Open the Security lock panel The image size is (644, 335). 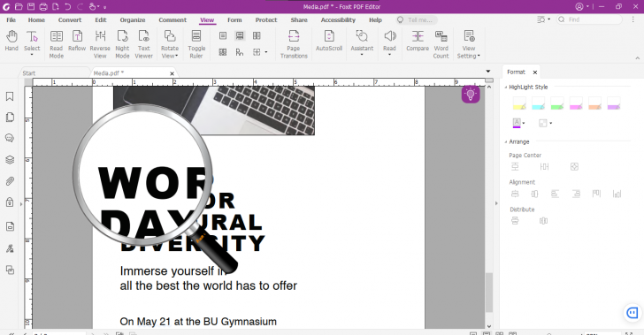tap(10, 202)
